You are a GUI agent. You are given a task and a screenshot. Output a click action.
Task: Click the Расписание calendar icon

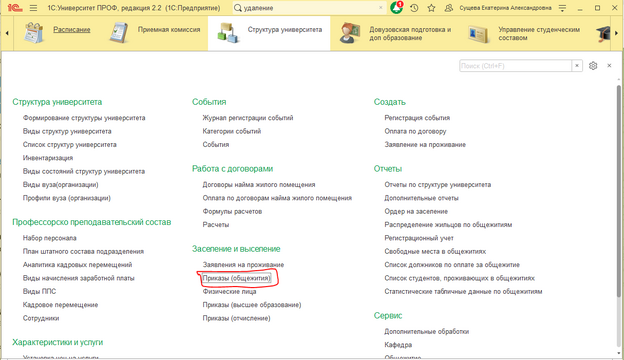pos(33,33)
